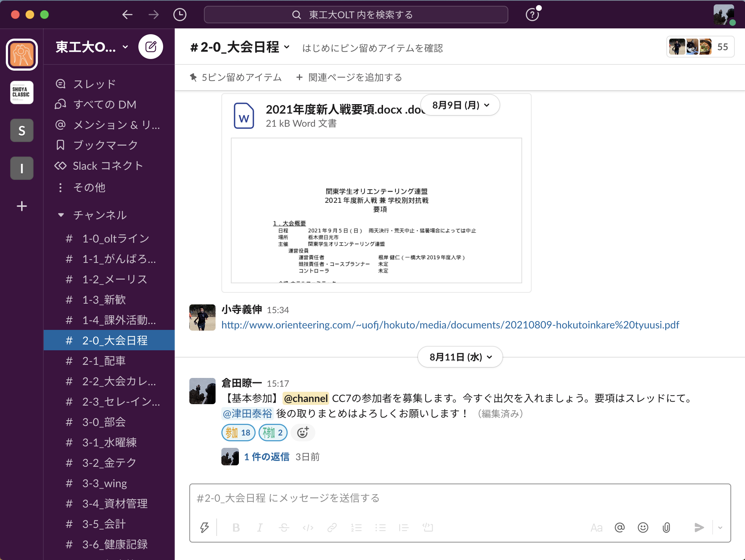View the 55 channel members
Viewport: 745px width, 560px height.
coord(700,47)
